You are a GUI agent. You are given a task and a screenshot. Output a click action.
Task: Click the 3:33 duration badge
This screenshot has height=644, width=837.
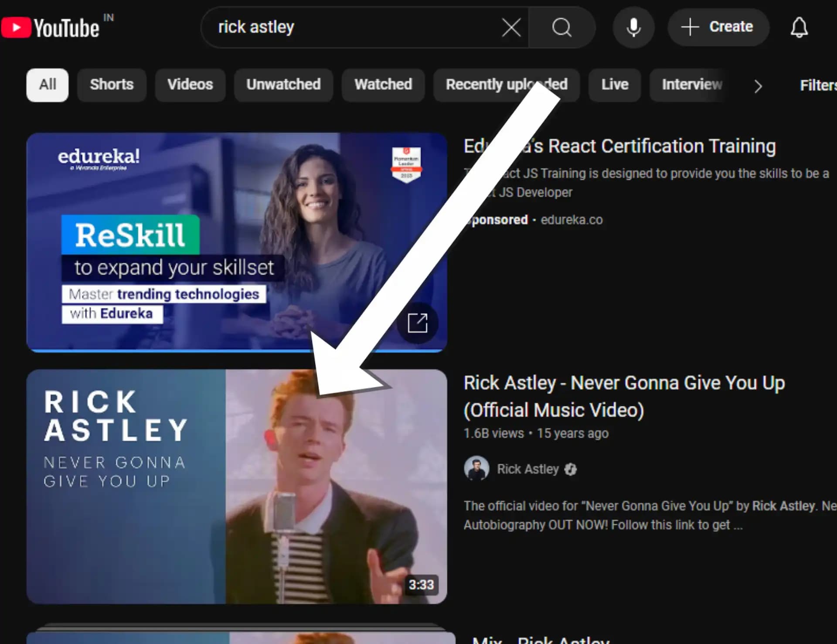pos(421,585)
